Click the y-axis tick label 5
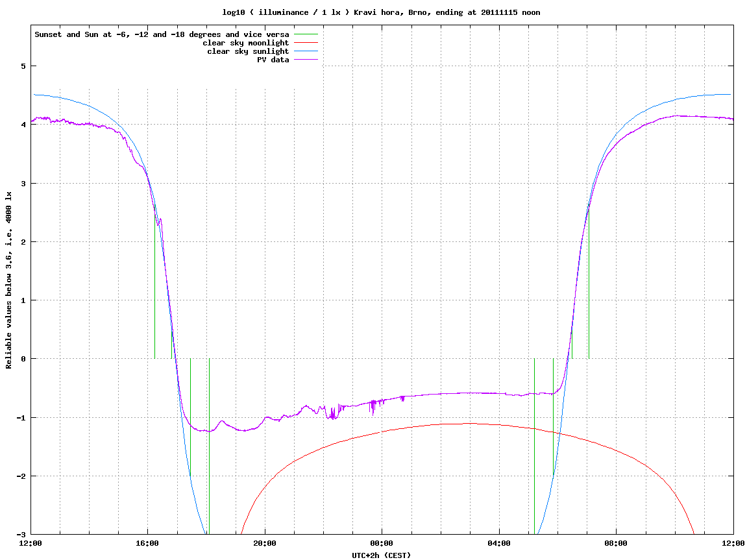 [x=23, y=66]
